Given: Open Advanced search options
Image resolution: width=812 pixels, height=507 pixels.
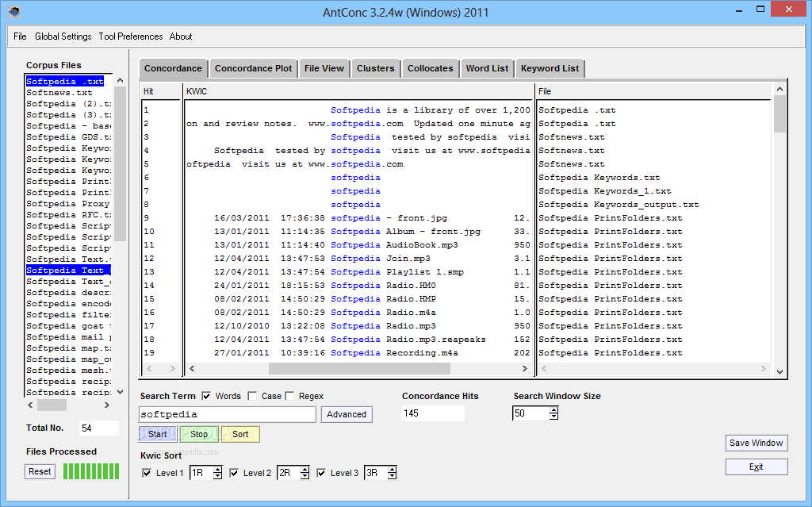Looking at the screenshot, I should coord(347,414).
